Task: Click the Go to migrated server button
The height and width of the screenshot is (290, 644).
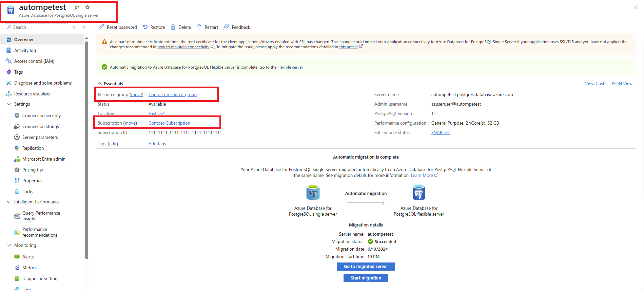Action: 366,267
